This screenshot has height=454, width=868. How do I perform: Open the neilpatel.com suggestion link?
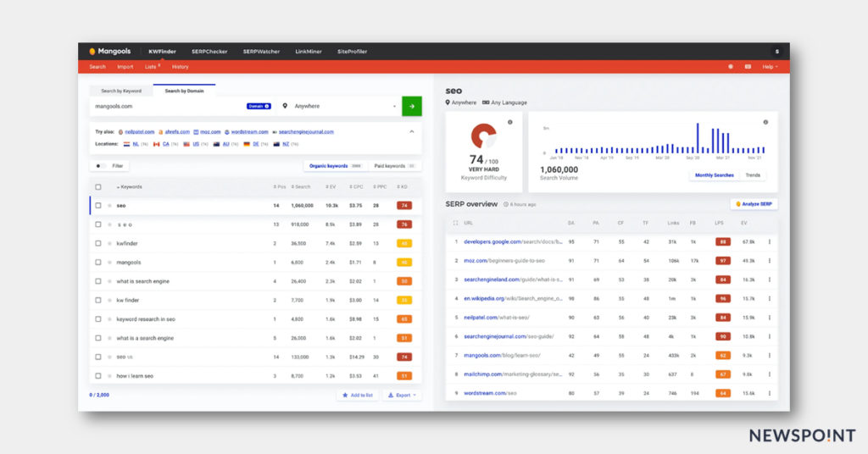(140, 132)
